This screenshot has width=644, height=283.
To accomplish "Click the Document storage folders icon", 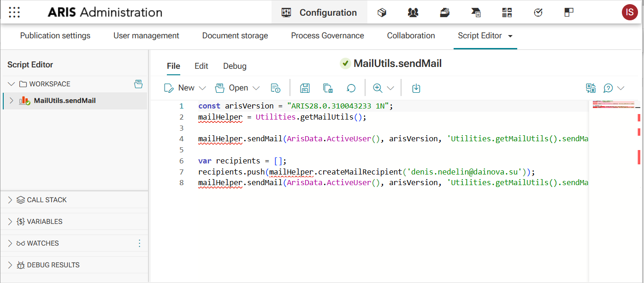I will (444, 12).
